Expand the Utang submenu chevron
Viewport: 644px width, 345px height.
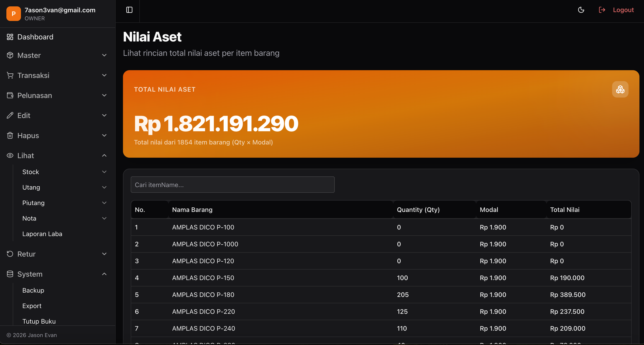pos(104,187)
